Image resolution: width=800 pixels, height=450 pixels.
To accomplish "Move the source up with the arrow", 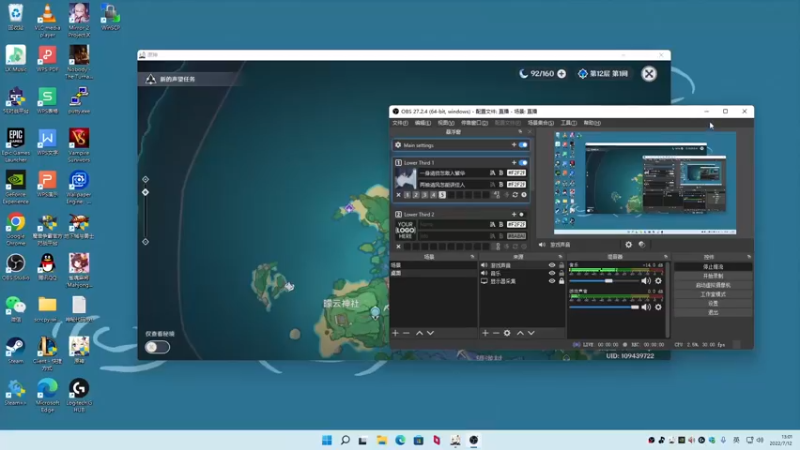I will (x=520, y=333).
